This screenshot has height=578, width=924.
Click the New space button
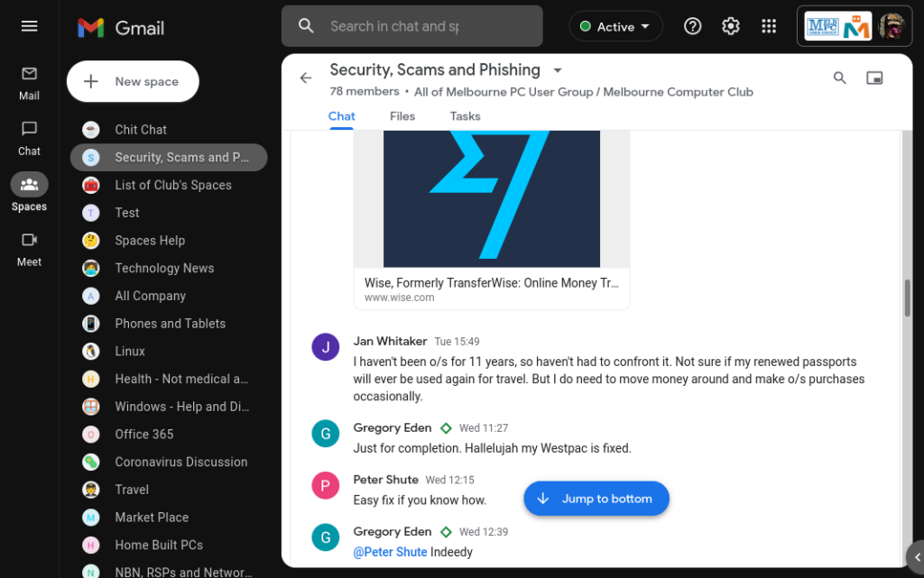(133, 81)
